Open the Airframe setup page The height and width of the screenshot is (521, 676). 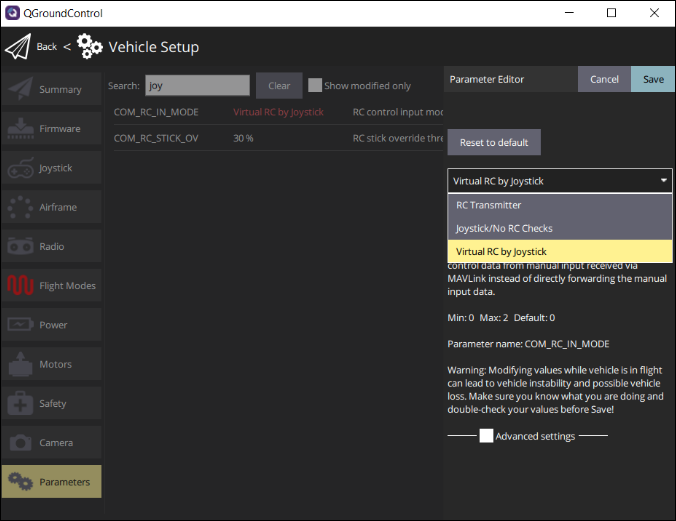[x=51, y=207]
